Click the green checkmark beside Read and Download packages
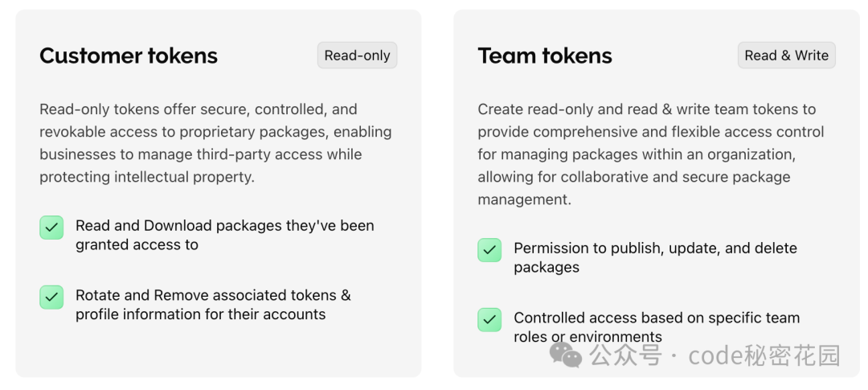 pos(51,228)
